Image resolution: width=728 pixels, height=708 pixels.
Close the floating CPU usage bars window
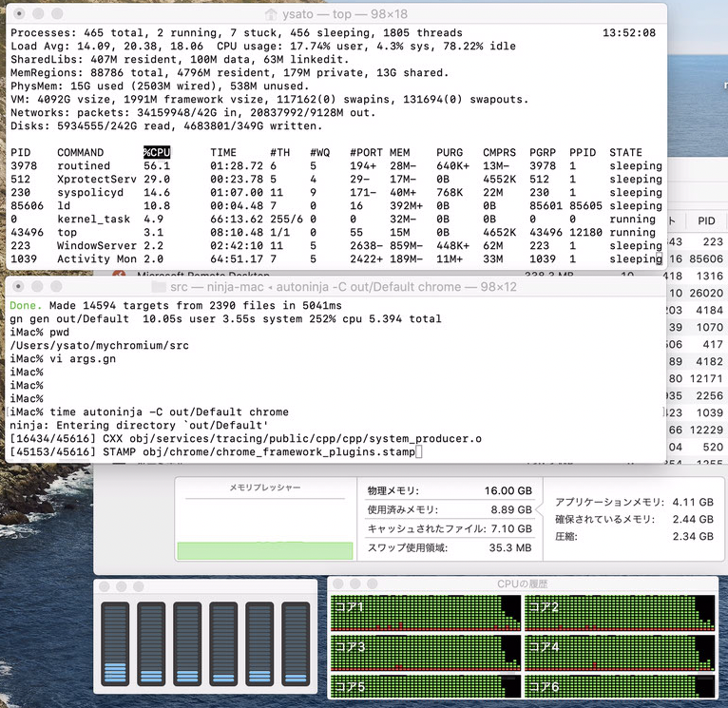click(x=104, y=585)
